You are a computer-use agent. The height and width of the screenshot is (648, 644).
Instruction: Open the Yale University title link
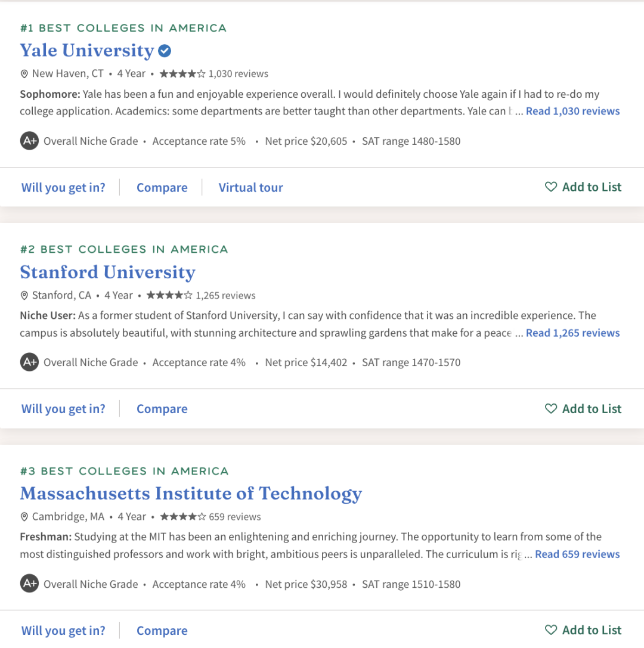(87, 51)
